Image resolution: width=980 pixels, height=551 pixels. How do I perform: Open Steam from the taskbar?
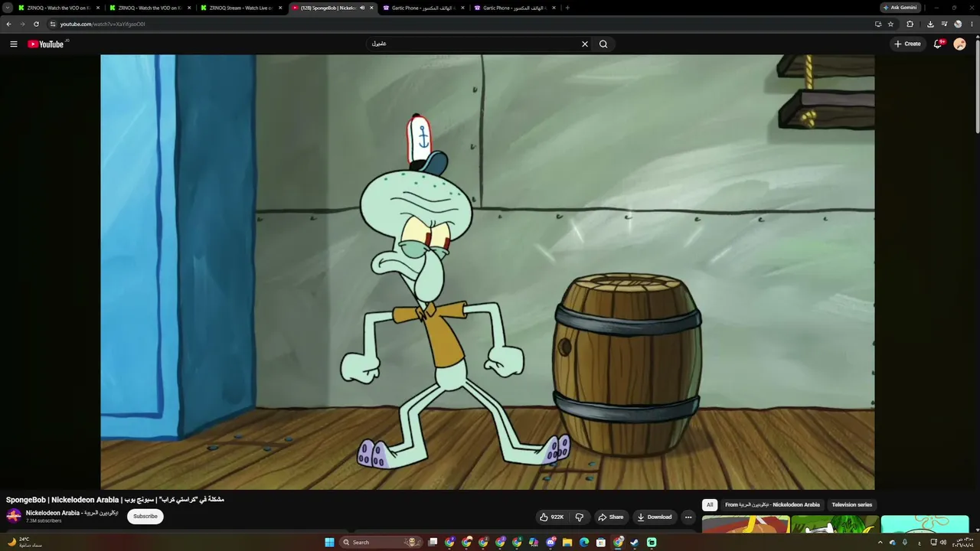point(635,543)
